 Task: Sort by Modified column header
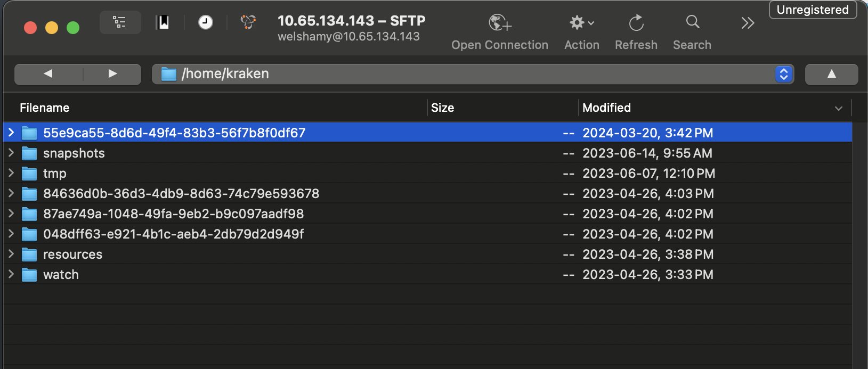(x=606, y=108)
